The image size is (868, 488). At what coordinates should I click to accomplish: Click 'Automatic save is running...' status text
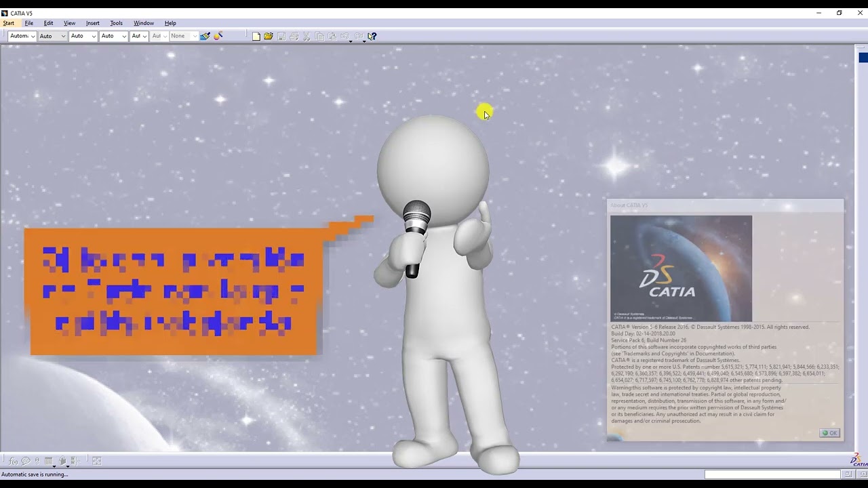[35, 474]
